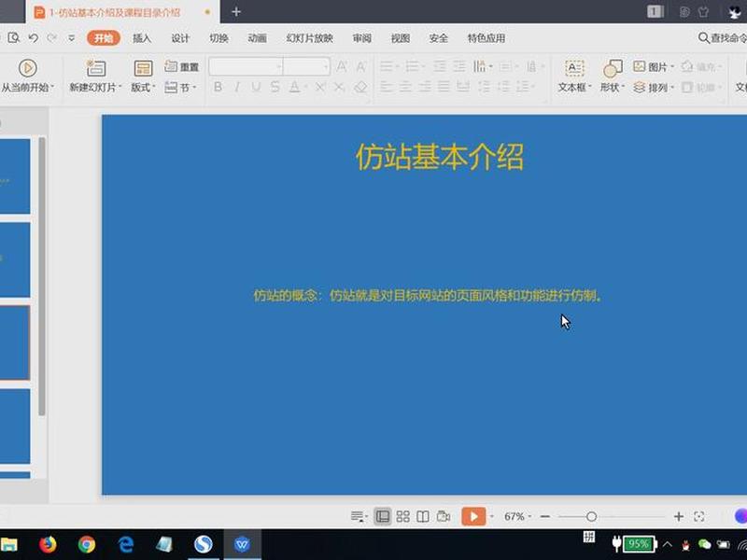Click the 图片 picture button
This screenshot has width=747, height=560.
[653, 66]
